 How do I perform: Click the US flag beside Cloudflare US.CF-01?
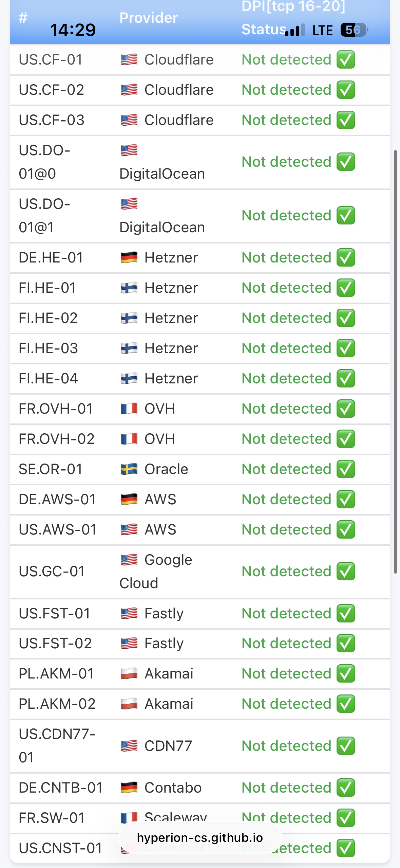(129, 60)
